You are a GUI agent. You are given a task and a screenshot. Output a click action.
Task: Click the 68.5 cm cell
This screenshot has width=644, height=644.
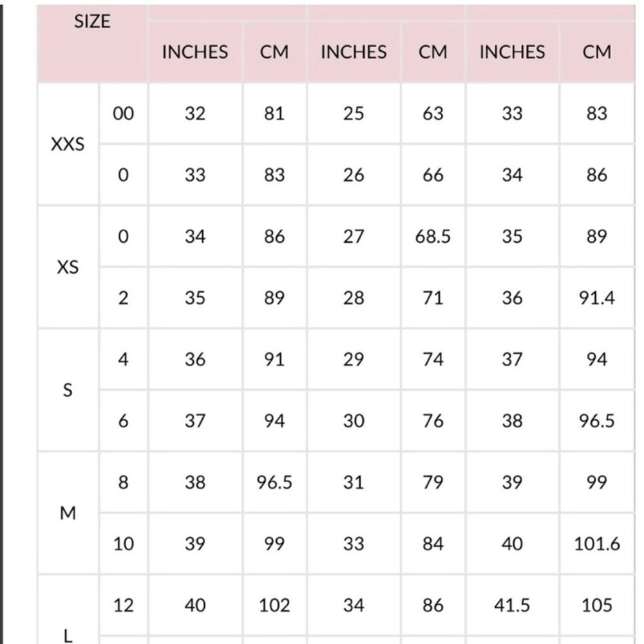tap(433, 236)
